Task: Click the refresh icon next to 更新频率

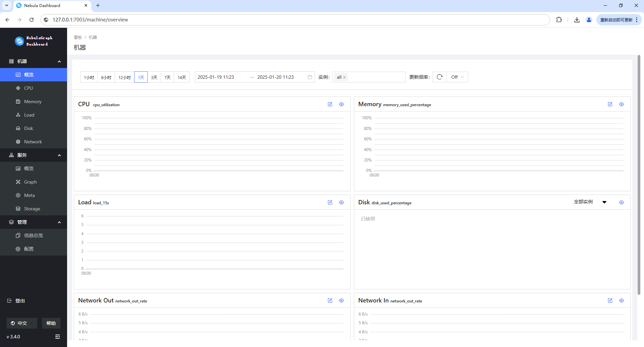Action: click(439, 77)
